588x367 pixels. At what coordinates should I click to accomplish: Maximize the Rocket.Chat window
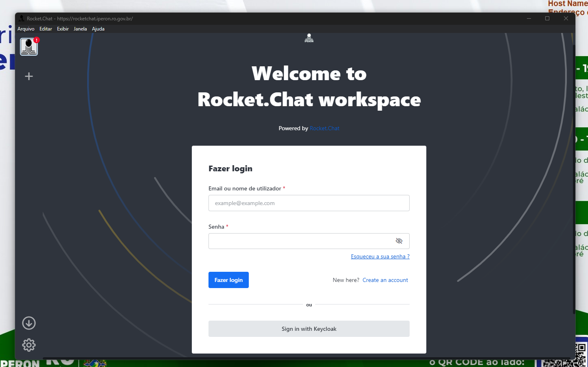(547, 18)
